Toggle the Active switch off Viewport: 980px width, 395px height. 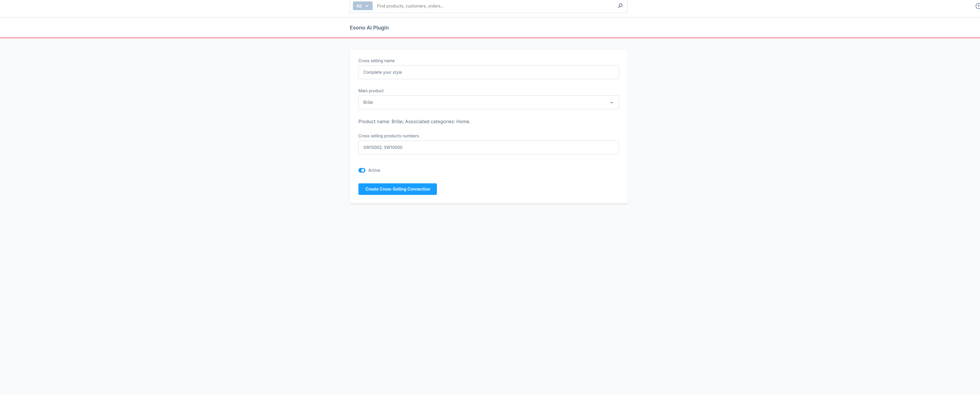362,171
